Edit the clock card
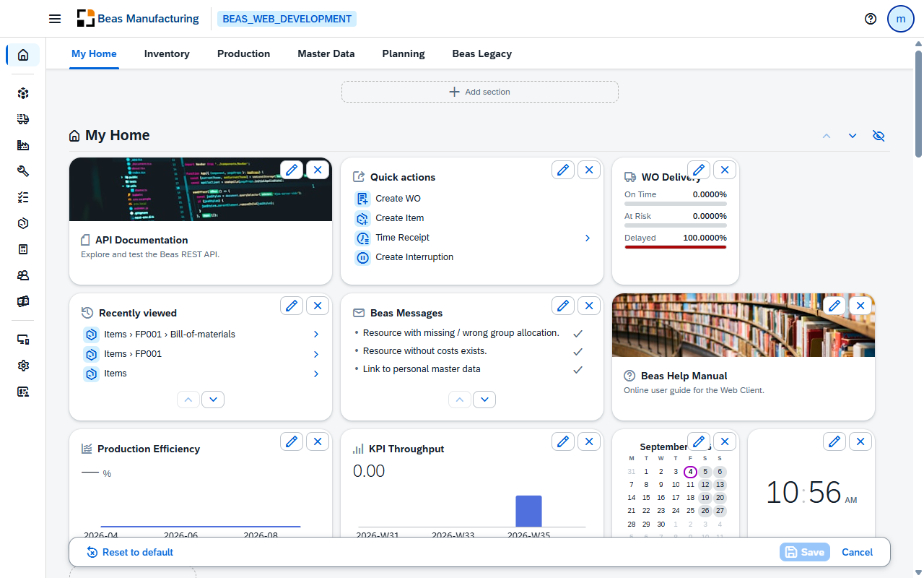This screenshot has height=578, width=924. (x=834, y=441)
